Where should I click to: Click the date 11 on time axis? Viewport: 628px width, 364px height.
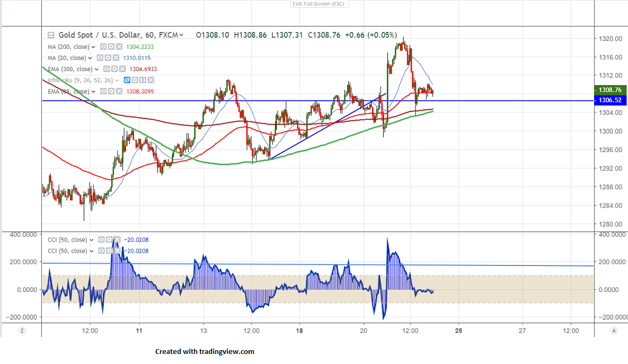139,331
